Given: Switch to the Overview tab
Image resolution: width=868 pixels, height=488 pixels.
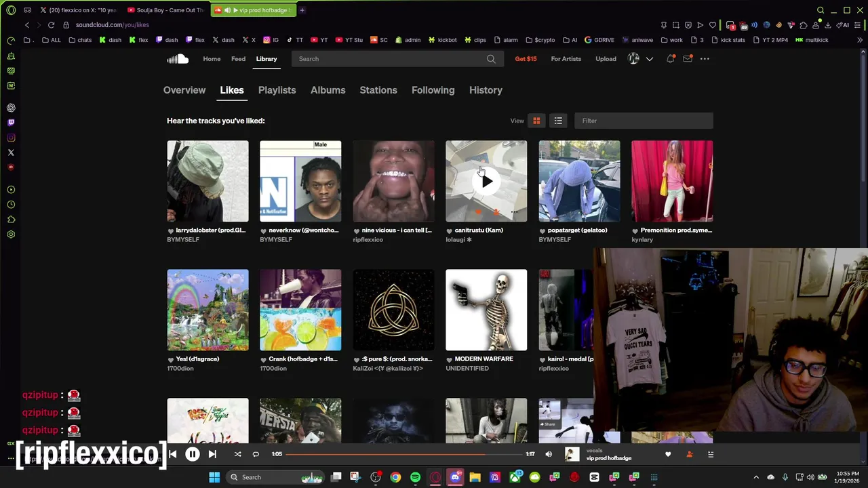Looking at the screenshot, I should tap(184, 90).
